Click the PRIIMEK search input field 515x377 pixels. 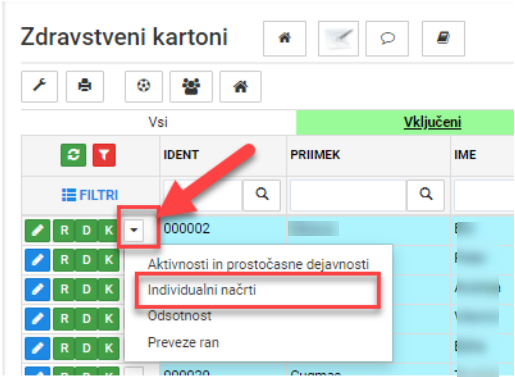point(348,195)
